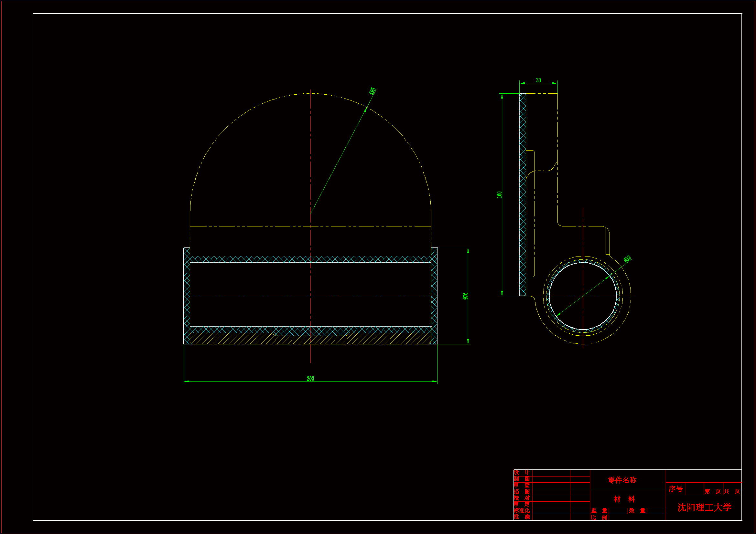The image size is (756, 534).
Task: Click the empty cell right of 序号
Action: click(694, 489)
